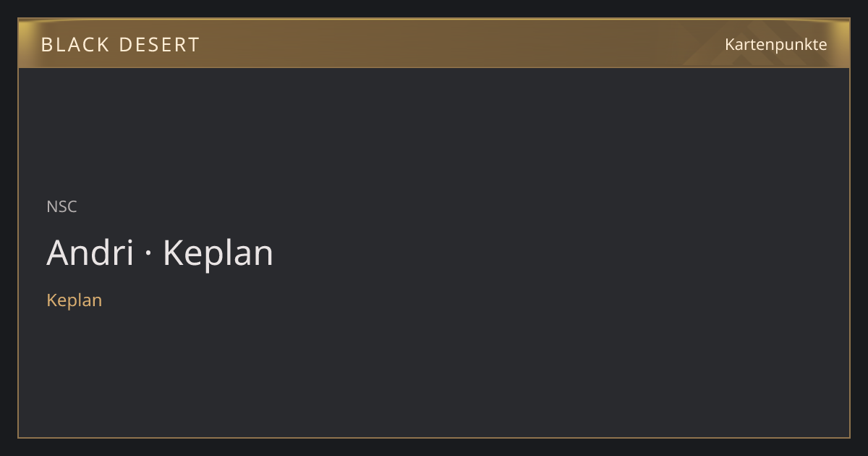Image resolution: width=868 pixels, height=456 pixels.
Task: Click the word Andri in the heading
Action: [x=90, y=253]
